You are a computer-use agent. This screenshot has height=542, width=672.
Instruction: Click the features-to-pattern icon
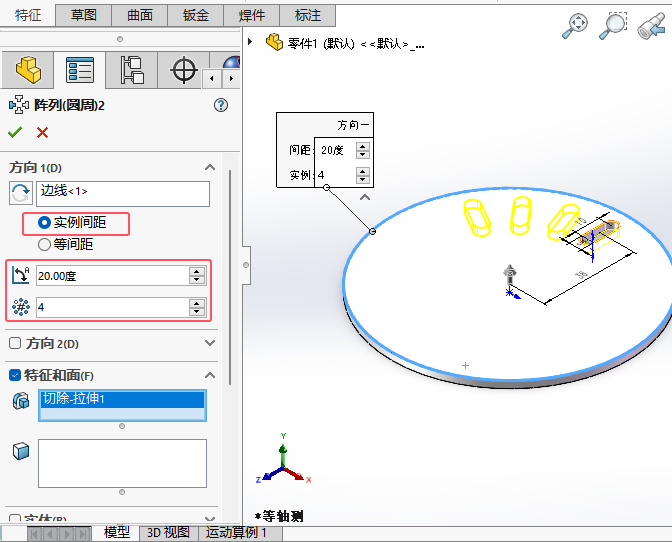21,401
